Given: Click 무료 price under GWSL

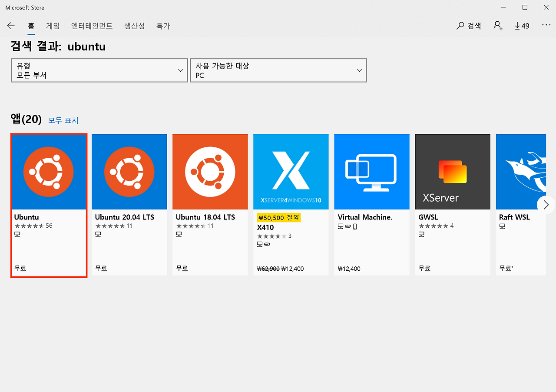Looking at the screenshot, I should click(424, 269).
